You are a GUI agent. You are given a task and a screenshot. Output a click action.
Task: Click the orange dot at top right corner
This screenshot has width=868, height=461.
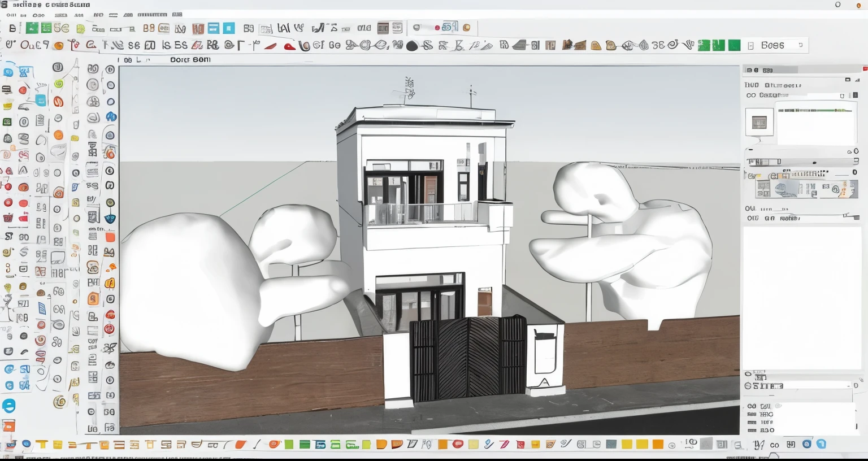coord(859,5)
